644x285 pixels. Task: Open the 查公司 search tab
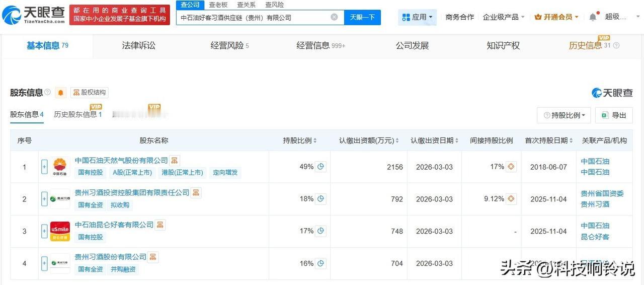pos(190,5)
